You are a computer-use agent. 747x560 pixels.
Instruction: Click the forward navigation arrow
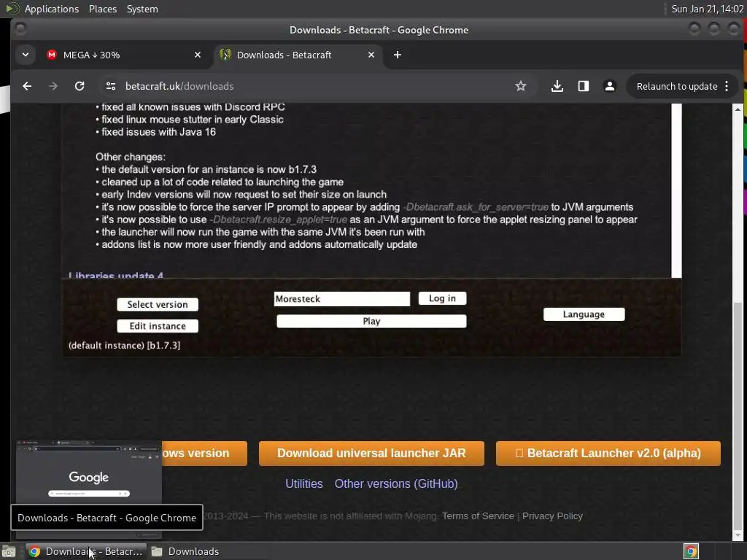53,86
